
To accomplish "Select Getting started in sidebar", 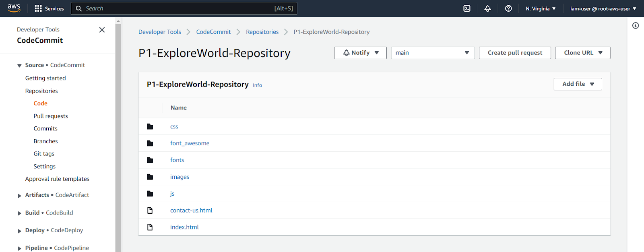I will [45, 78].
